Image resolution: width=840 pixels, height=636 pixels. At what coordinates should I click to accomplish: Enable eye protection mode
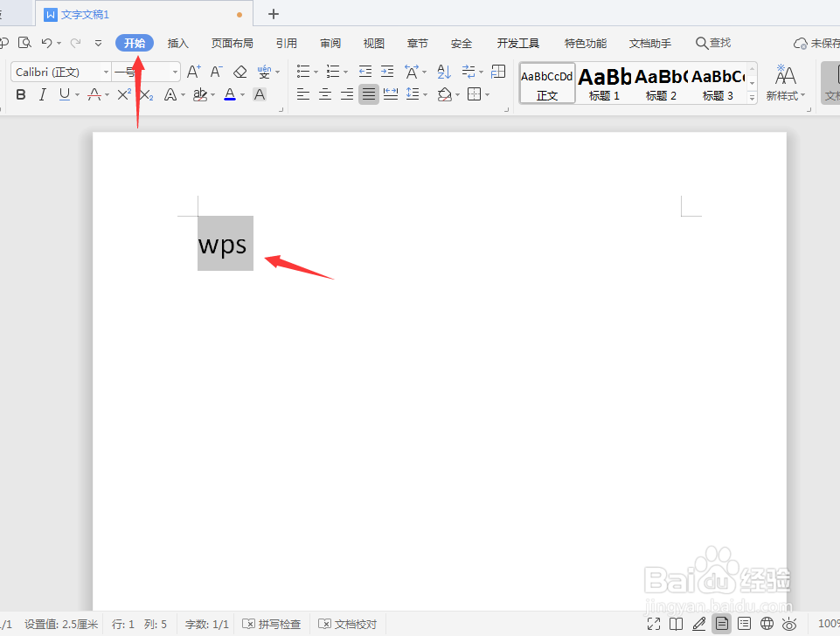789,624
